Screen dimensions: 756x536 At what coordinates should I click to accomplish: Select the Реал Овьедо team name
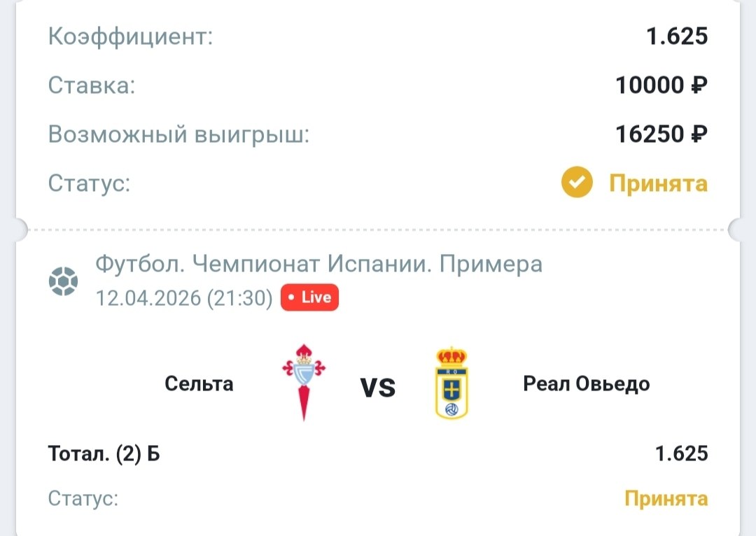[587, 384]
